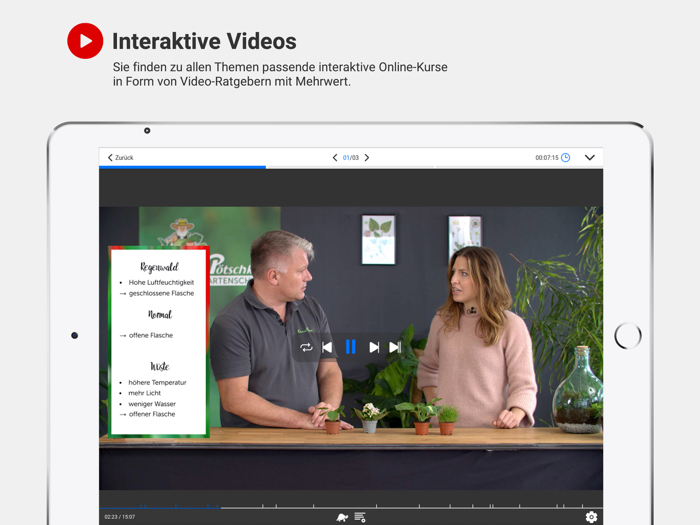700x525 pixels.
Task: Click the Normal heading on info card
Action: click(160, 314)
